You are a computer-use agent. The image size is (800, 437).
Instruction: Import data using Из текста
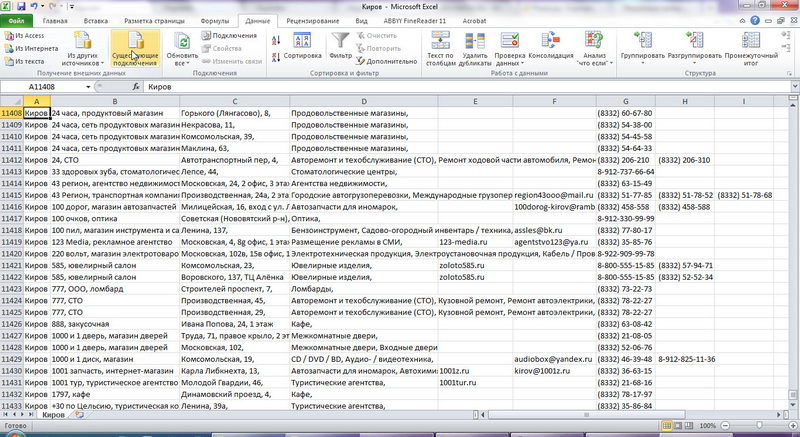click(24, 61)
